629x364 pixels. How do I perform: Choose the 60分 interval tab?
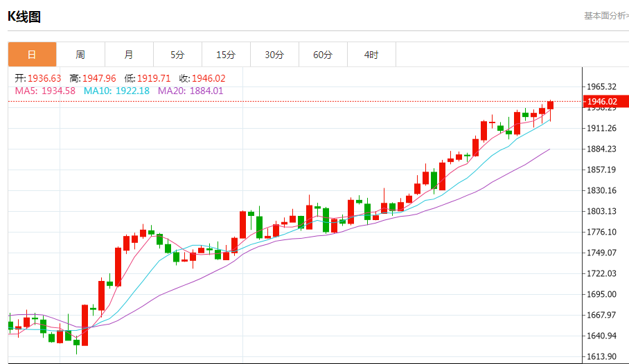coord(323,55)
